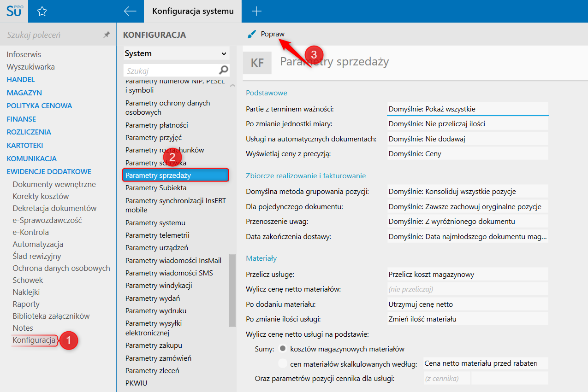Open e-Sprawozdawczość
Viewport: 588px width, 392px height.
(x=47, y=220)
